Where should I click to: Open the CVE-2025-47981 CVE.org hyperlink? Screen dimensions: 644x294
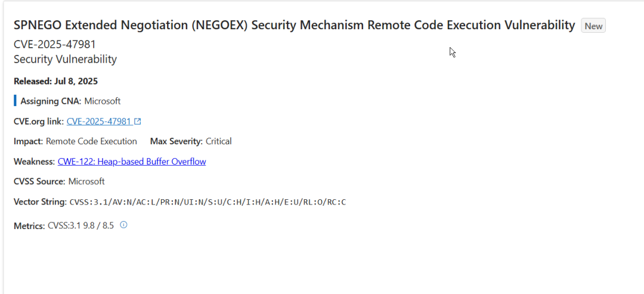(99, 122)
